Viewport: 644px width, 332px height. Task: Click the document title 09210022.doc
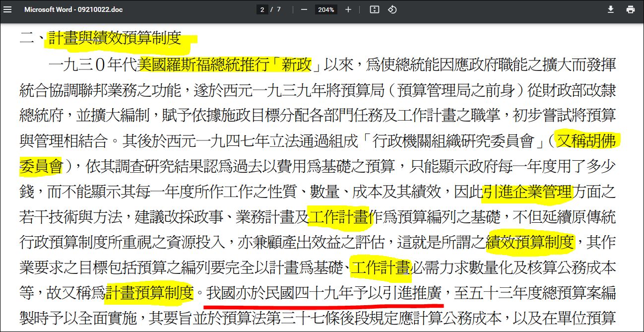click(73, 9)
